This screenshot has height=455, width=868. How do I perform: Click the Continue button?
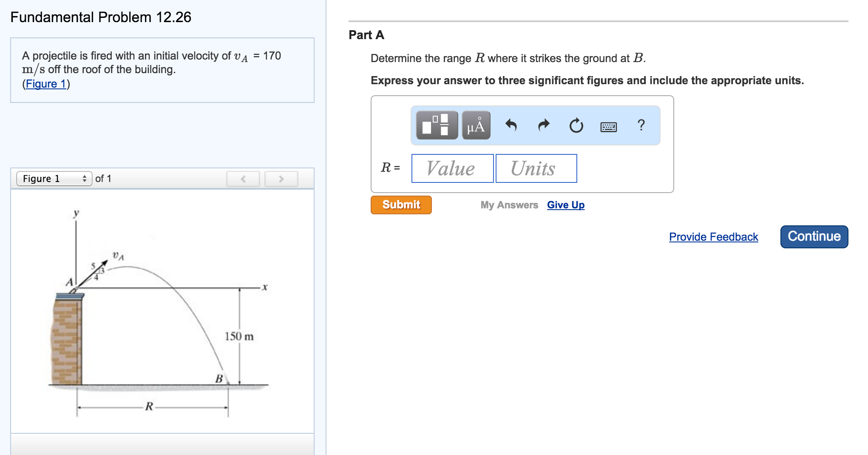[x=813, y=236]
